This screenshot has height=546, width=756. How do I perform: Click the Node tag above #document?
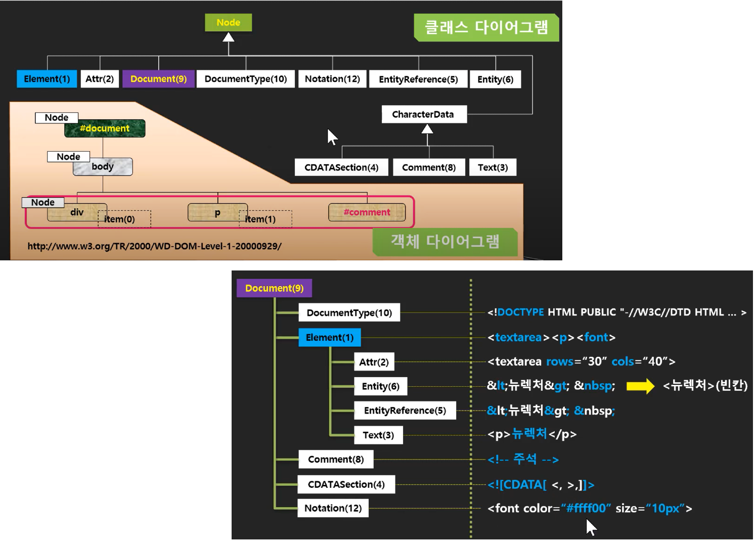tap(57, 118)
